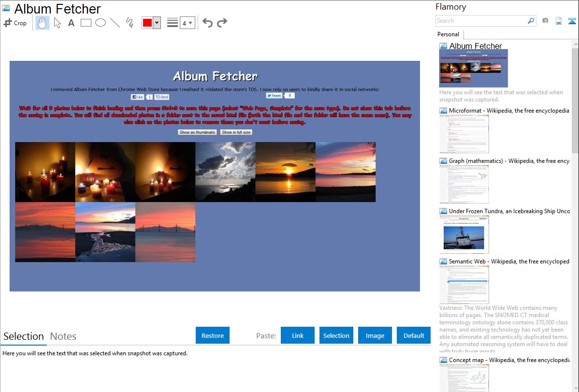This screenshot has height=392, width=579.
Task: Select 'Graph (mathematics) - Wikipedia' title
Action: click(509, 161)
